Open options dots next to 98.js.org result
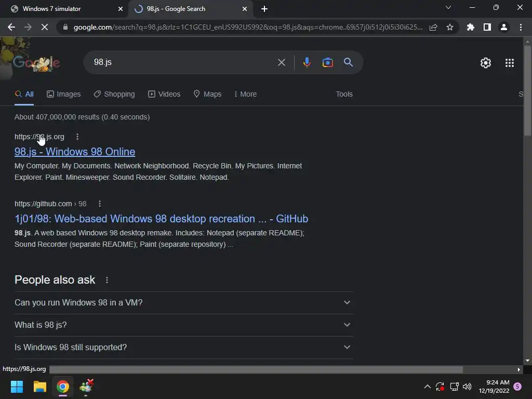 77,137
